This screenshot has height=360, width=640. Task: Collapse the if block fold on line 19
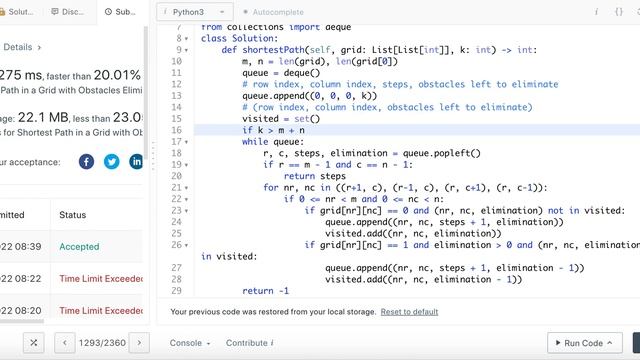click(187, 165)
